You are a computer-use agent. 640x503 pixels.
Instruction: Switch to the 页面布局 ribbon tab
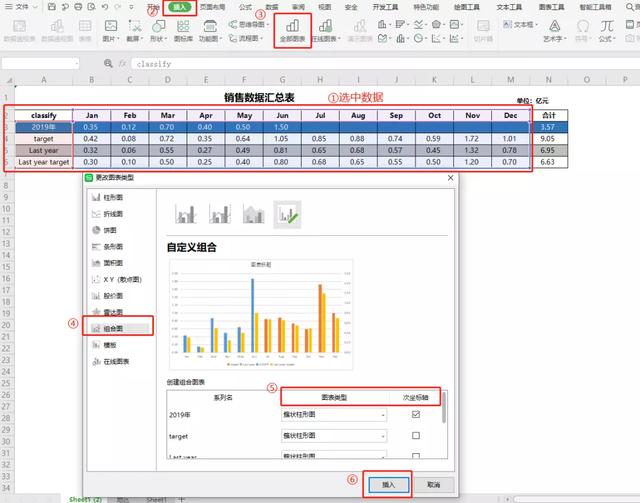[x=213, y=7]
